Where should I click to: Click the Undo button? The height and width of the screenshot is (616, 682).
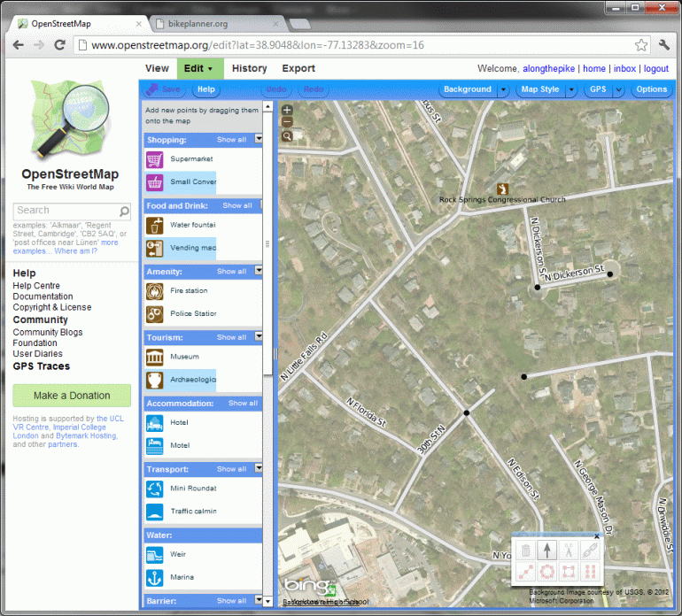(x=276, y=89)
